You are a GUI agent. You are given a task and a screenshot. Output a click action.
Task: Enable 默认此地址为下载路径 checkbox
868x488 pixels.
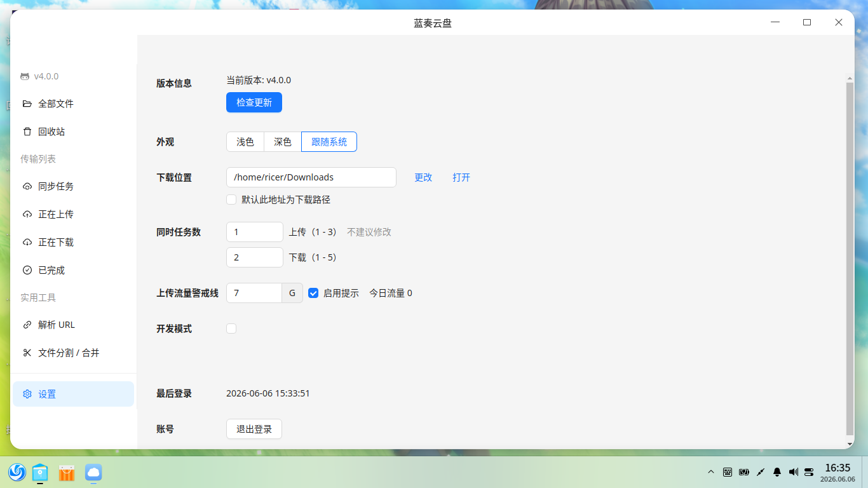[231, 200]
